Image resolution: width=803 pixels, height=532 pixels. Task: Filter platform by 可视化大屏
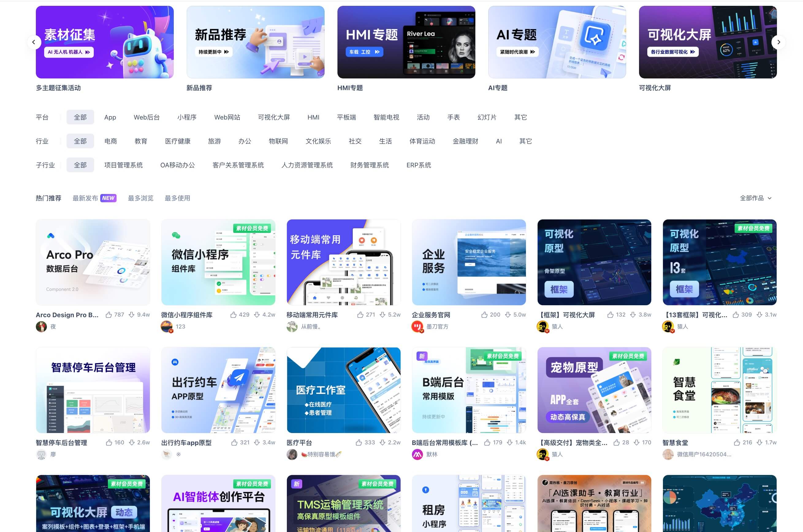pyautogui.click(x=274, y=117)
